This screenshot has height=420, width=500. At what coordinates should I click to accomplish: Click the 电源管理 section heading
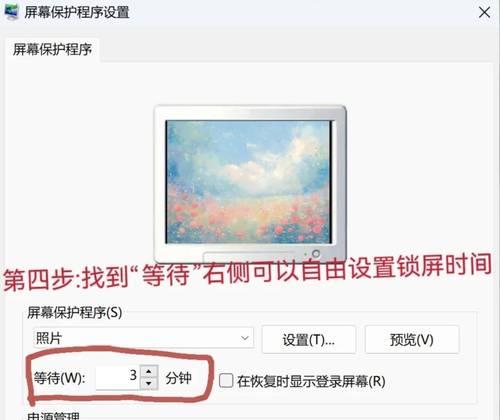click(x=53, y=416)
